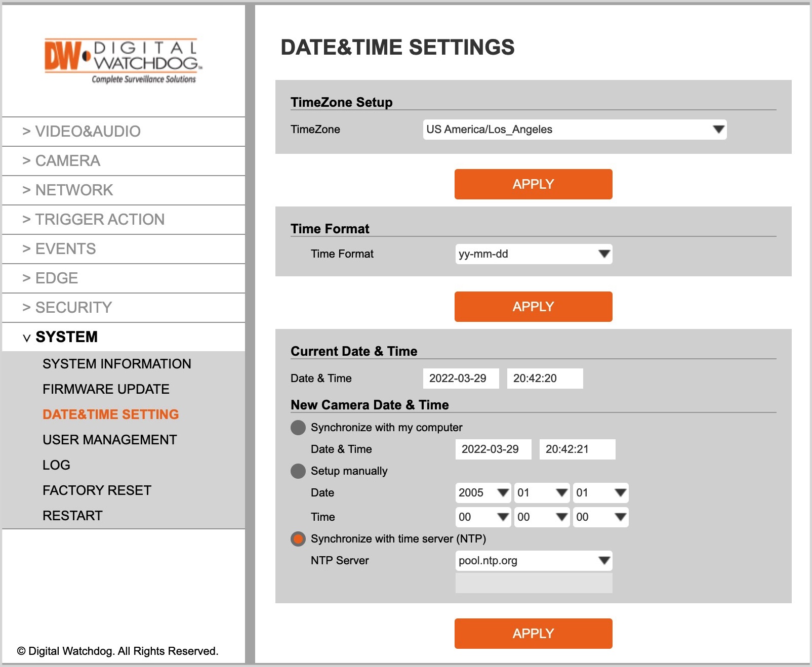The image size is (812, 667).
Task: Open FIRMWARE UPDATE page
Action: [106, 389]
